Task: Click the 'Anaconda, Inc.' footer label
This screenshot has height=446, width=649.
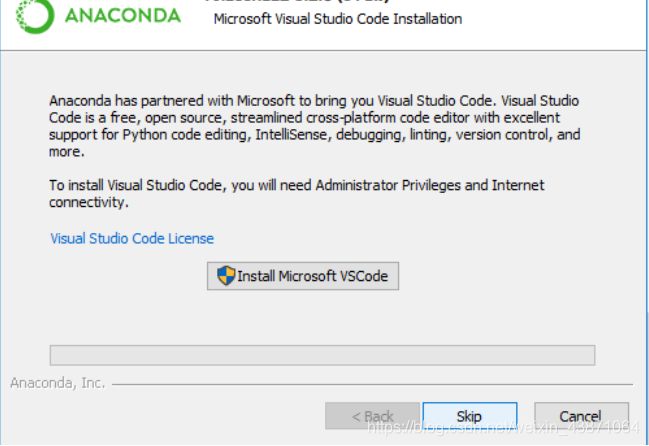Action: (x=58, y=383)
